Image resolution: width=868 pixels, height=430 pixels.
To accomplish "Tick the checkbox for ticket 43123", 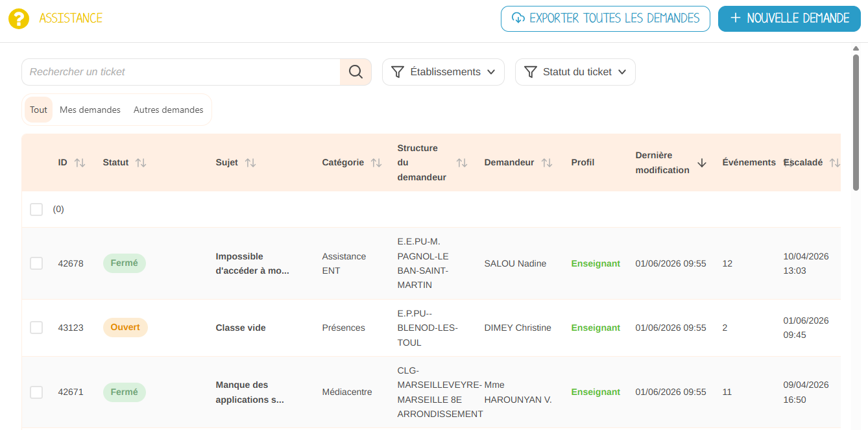I will click(36, 328).
